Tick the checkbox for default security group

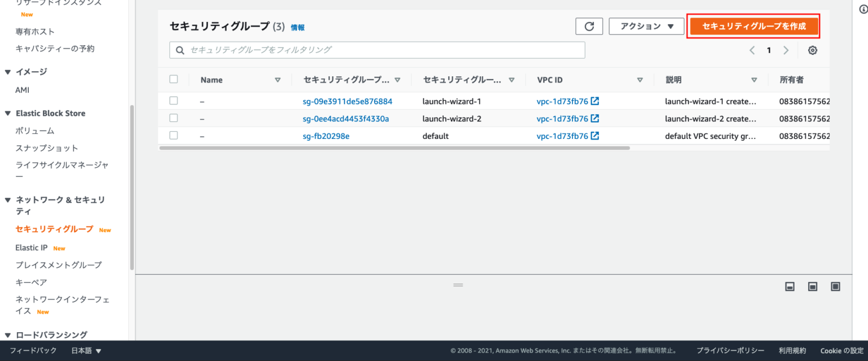173,136
